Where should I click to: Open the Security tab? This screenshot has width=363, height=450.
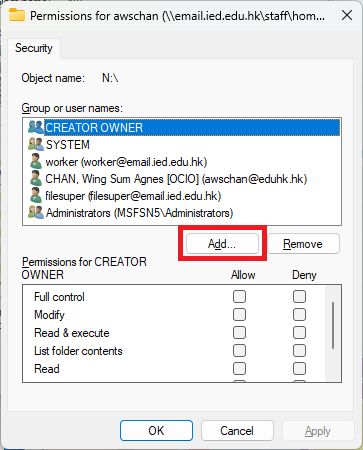click(x=34, y=48)
